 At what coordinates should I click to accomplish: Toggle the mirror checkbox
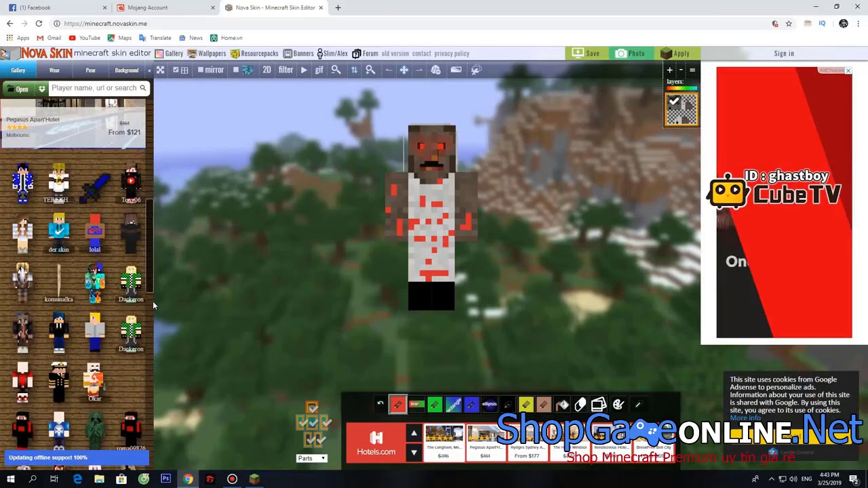[x=201, y=70]
